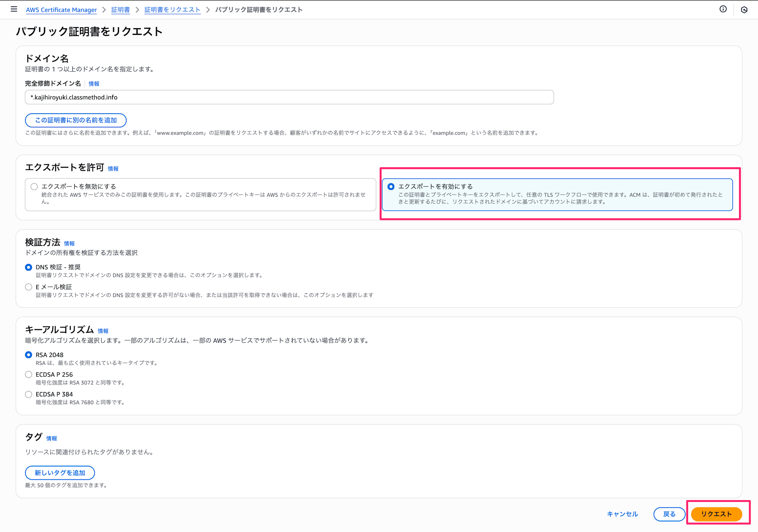Viewport: 758px width, 532px height.
Task: Click この証明書に別の名前を追加 button
Action: pyautogui.click(x=76, y=120)
